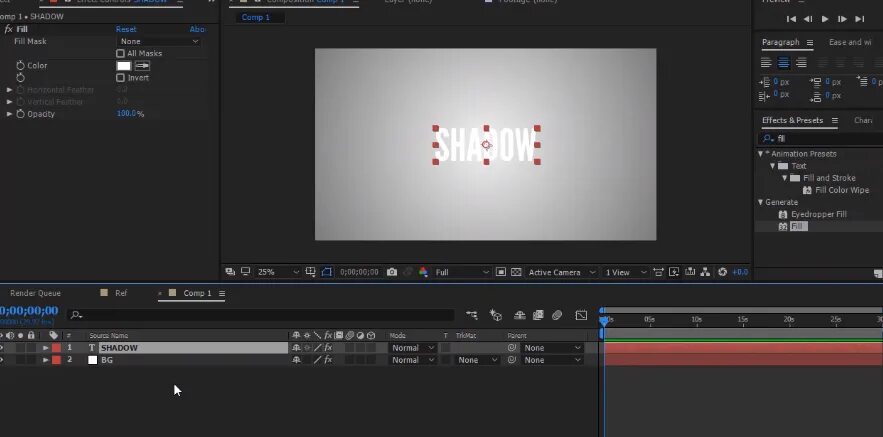
Task: Check the All Masks checkbox
Action: (x=120, y=53)
